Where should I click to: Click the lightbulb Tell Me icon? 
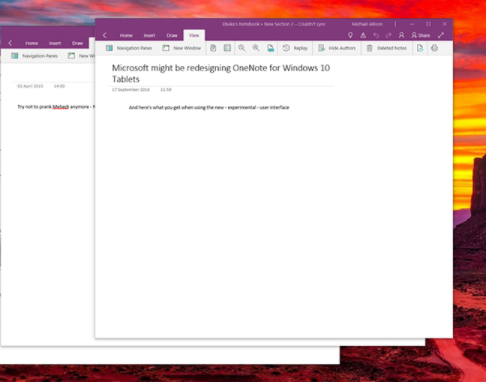pos(350,35)
